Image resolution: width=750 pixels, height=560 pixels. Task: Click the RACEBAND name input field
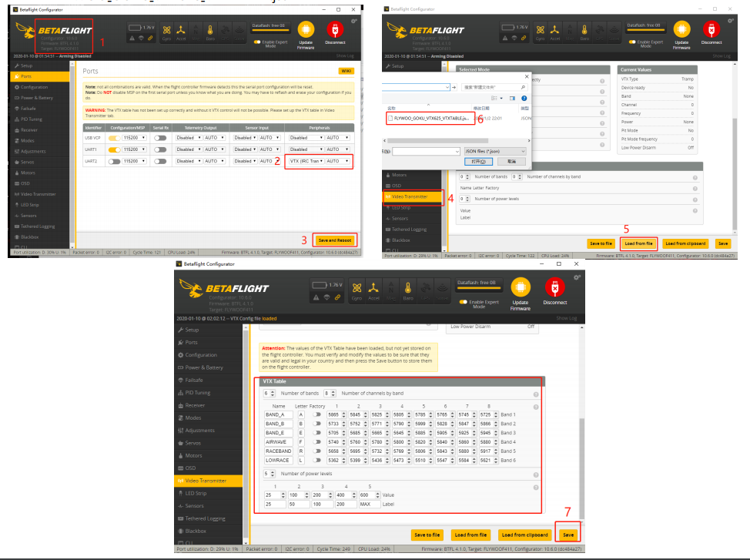point(278,451)
